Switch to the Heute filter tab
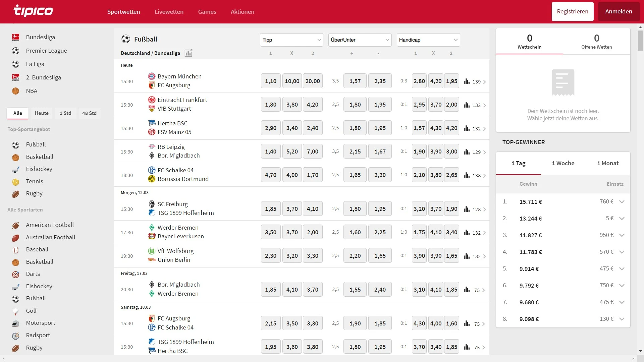The height and width of the screenshot is (362, 644). (x=42, y=113)
